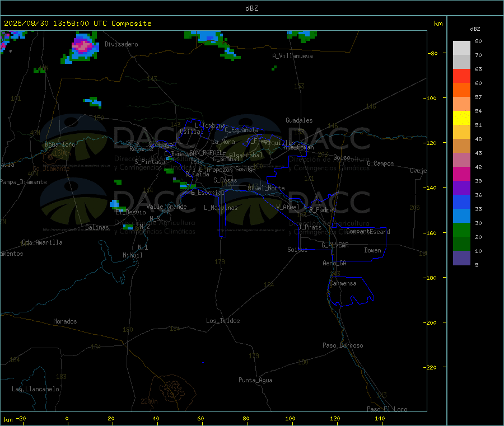Click the 'Guico' map label
504x426 pixels.
tap(342, 158)
